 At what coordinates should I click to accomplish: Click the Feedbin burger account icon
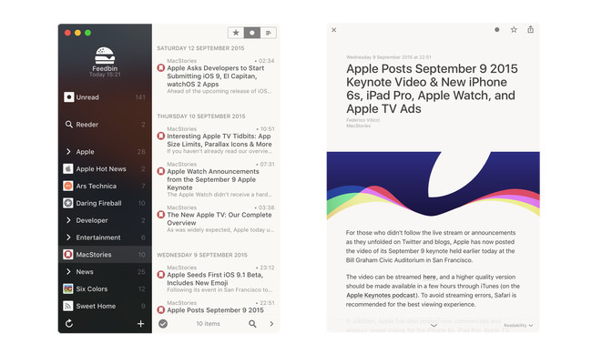coord(105,56)
